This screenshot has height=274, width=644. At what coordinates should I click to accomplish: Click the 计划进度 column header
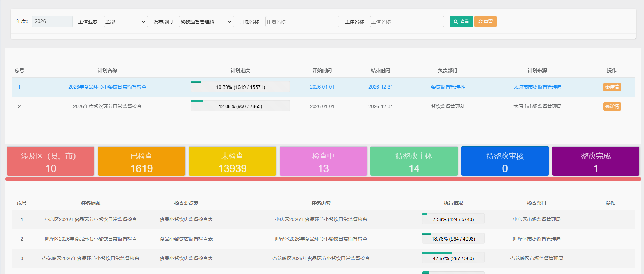(x=240, y=70)
